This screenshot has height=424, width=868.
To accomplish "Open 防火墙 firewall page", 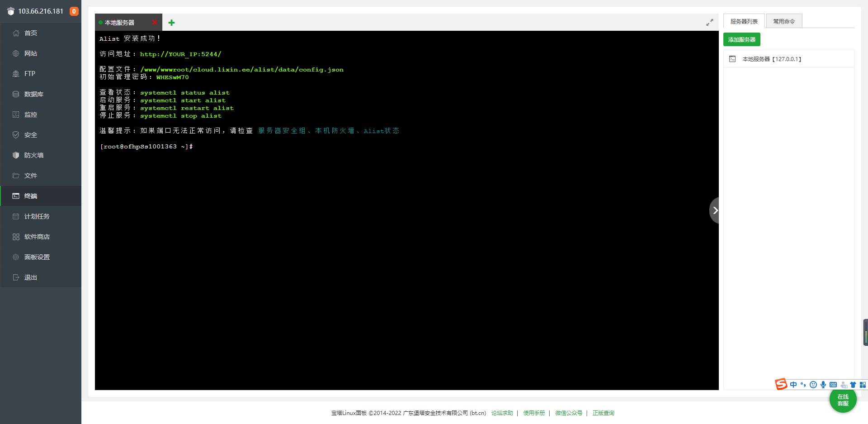I will 41,155.
